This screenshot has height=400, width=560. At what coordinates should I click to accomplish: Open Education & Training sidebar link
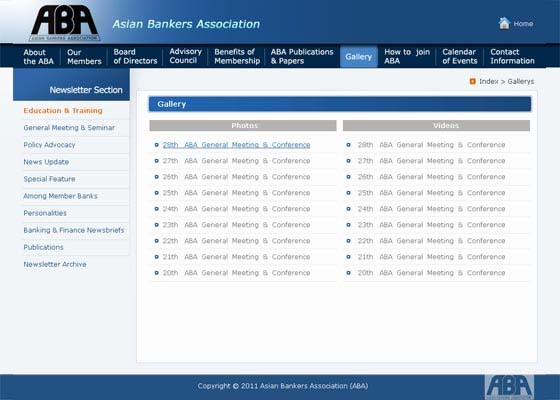tap(63, 111)
